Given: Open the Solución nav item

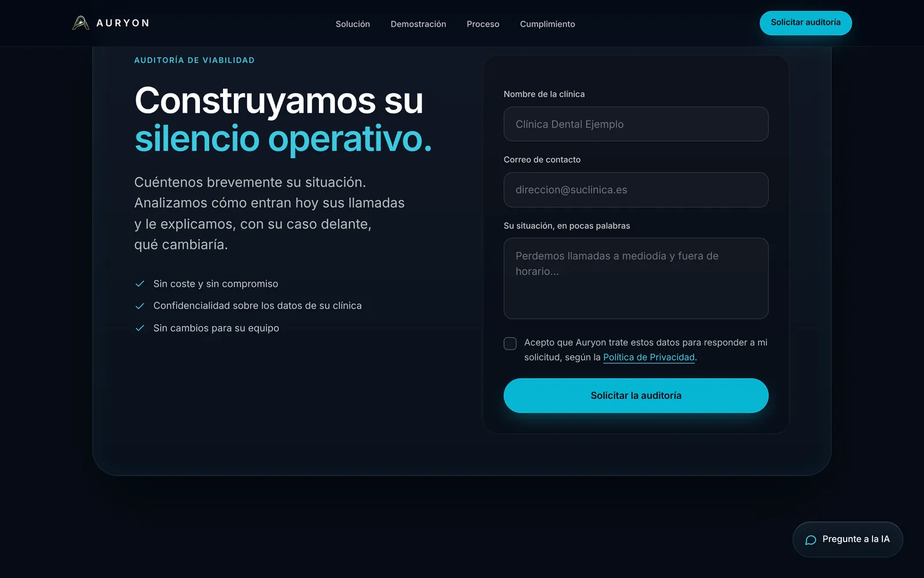Looking at the screenshot, I should [x=353, y=24].
